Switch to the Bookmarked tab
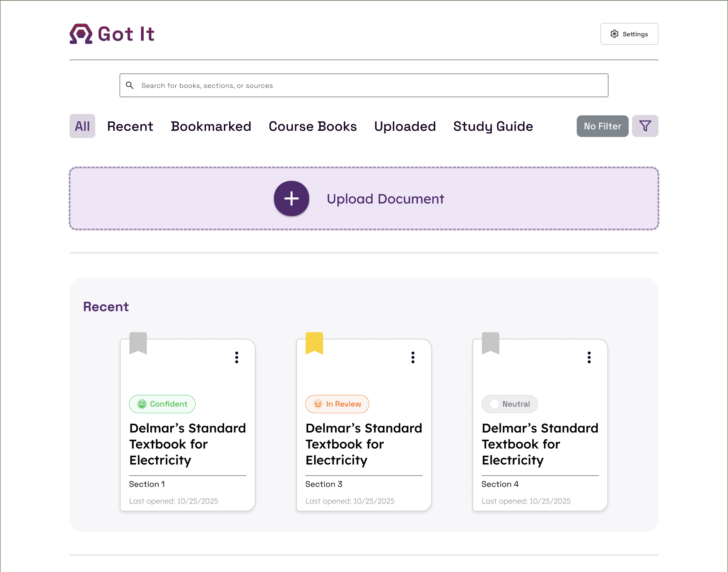Image resolution: width=728 pixels, height=572 pixels. pyautogui.click(x=211, y=126)
